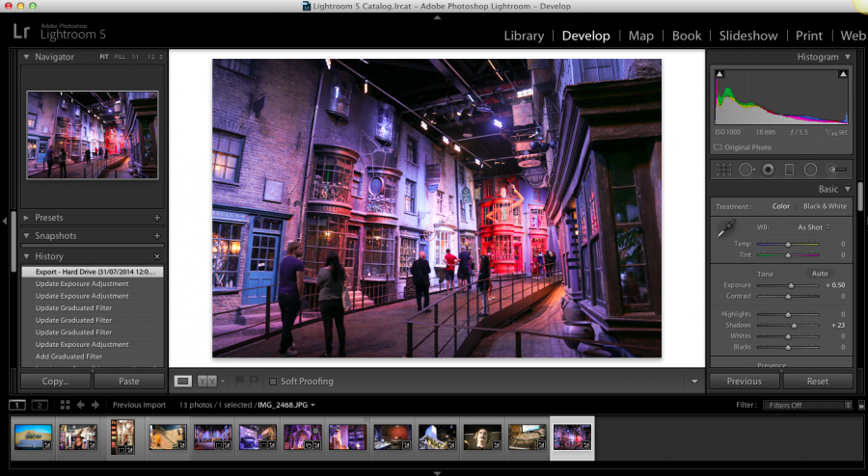
Task: Select the Spot Removal tool
Action: 746,170
